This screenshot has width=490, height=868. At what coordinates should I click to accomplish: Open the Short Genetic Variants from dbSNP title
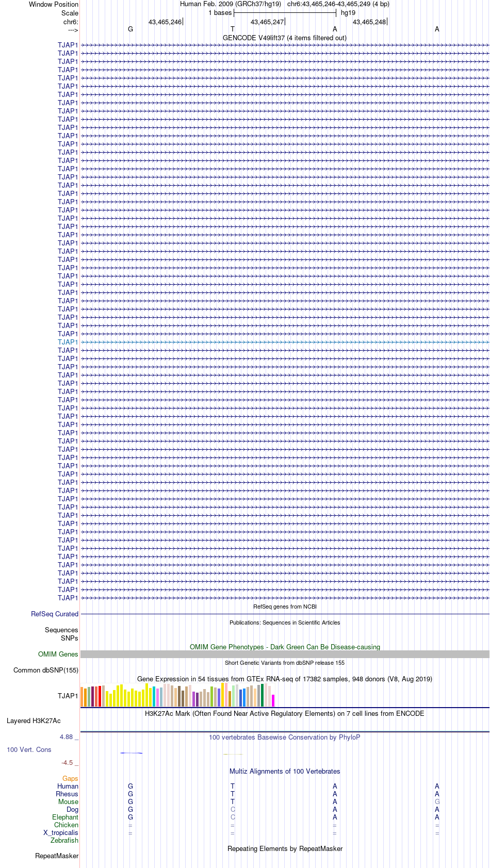(285, 663)
